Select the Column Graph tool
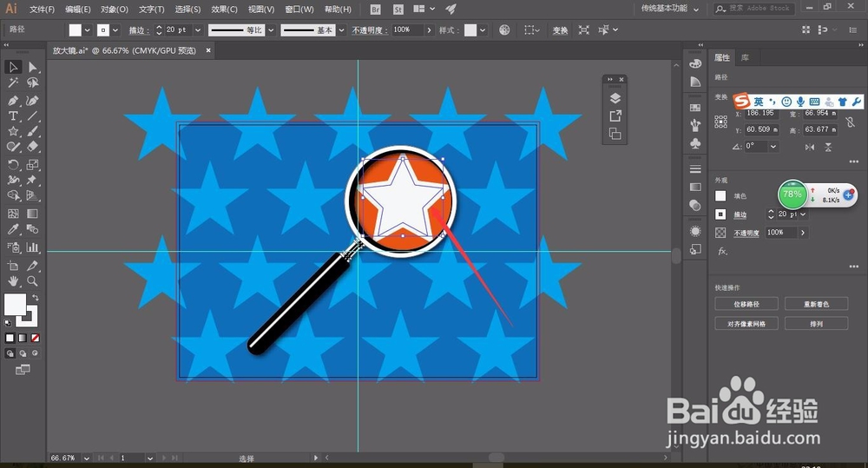Screen dimensions: 868x468 [33, 247]
